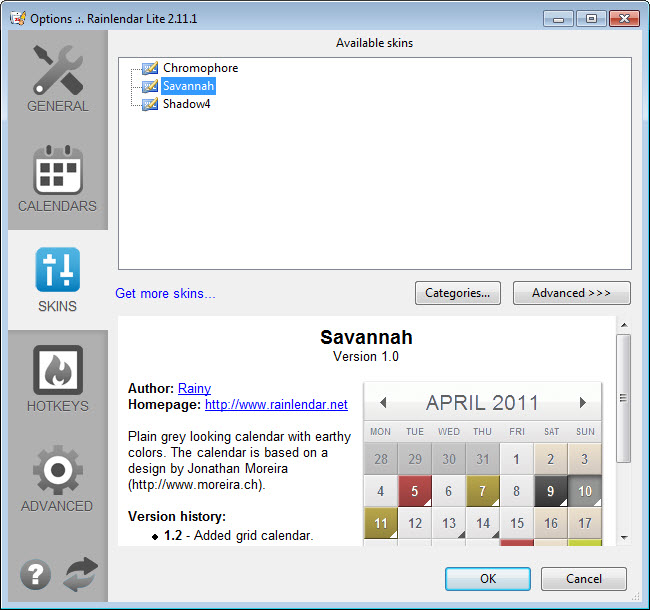Click the previous month arrow in preview
The image size is (650, 610).
(383, 402)
